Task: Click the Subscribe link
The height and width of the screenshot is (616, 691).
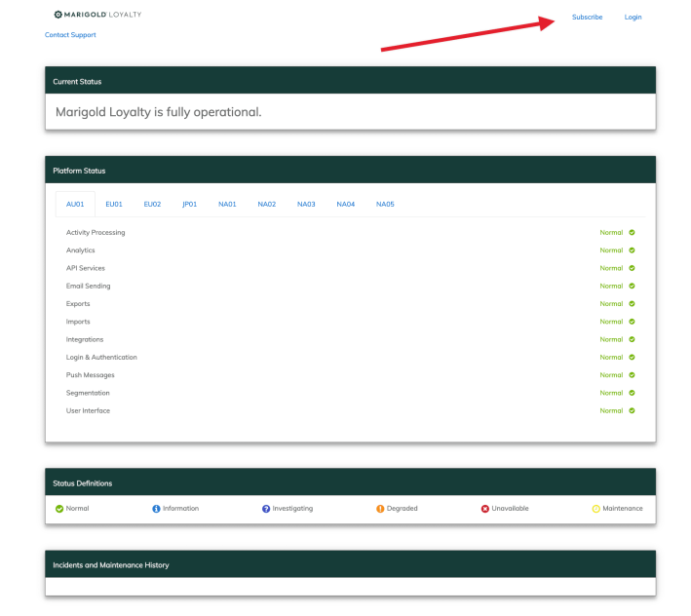Action: tap(587, 18)
